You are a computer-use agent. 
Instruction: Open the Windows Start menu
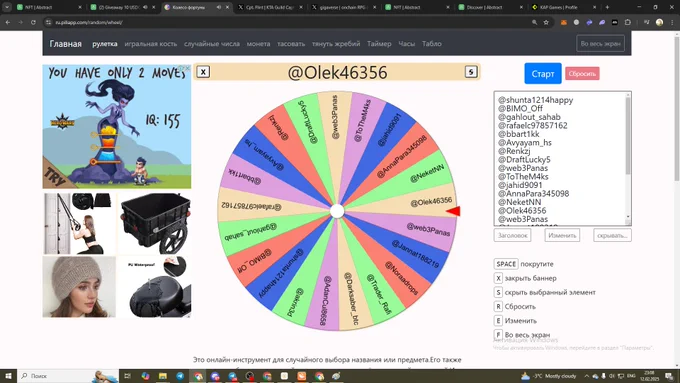(x=8, y=376)
